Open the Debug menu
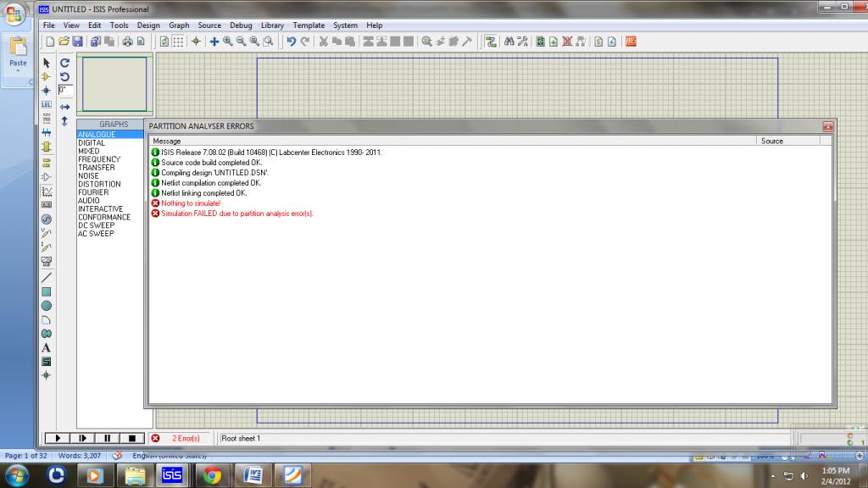 241,25
